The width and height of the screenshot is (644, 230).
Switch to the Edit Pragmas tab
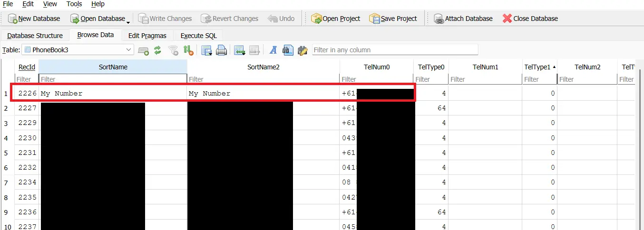coord(147,36)
